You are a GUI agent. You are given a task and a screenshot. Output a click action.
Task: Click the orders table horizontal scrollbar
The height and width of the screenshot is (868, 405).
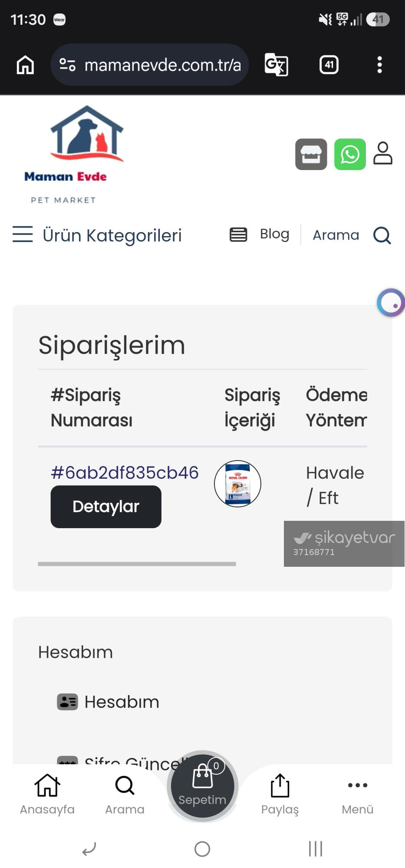[x=137, y=564]
